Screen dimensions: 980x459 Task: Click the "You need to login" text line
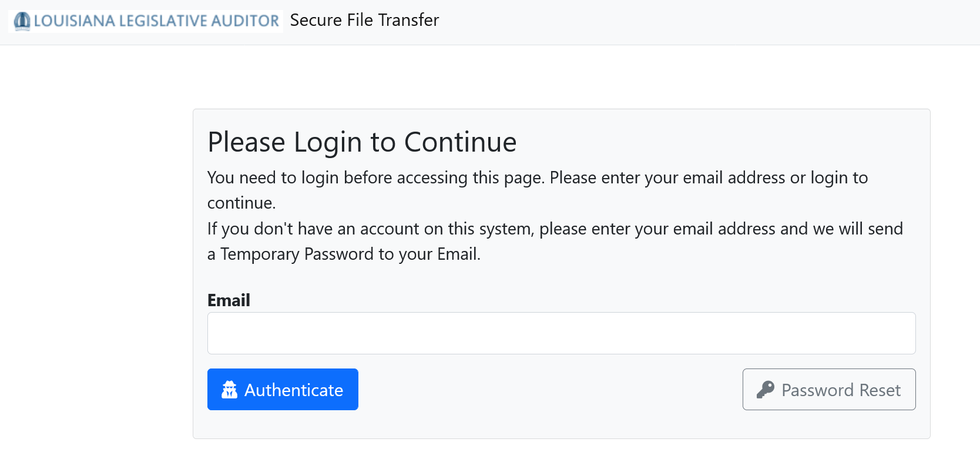click(537, 177)
